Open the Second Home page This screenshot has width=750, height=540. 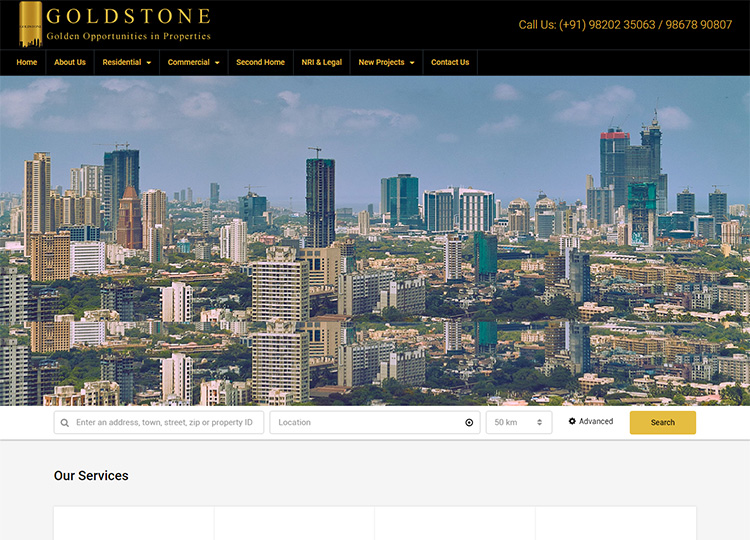pyautogui.click(x=260, y=62)
